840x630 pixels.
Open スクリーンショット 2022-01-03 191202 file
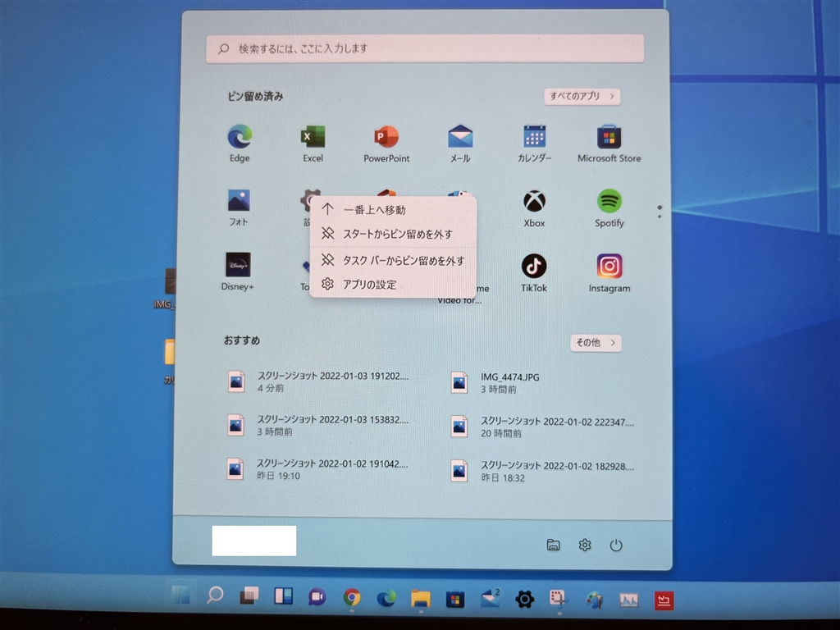318,382
